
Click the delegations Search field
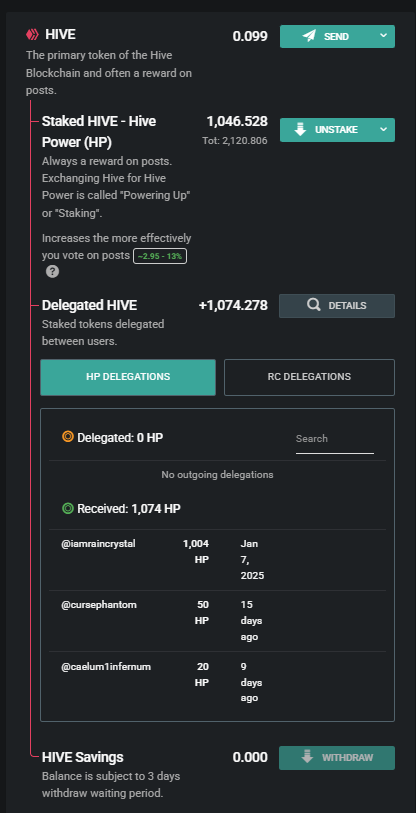(x=335, y=439)
